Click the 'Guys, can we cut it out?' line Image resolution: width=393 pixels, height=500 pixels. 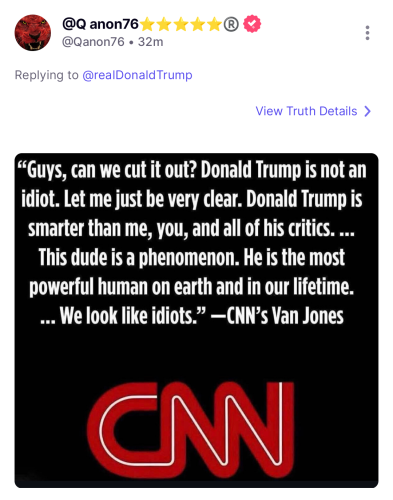coord(108,170)
